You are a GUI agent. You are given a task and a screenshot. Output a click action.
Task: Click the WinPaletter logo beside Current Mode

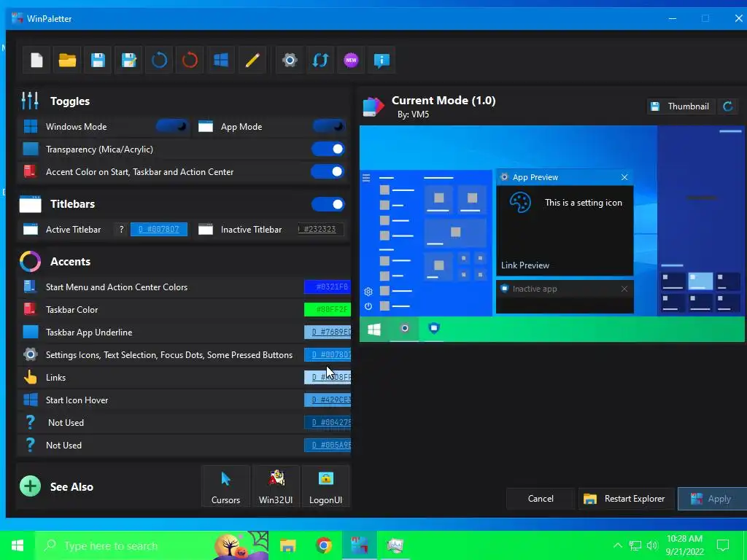[373, 106]
